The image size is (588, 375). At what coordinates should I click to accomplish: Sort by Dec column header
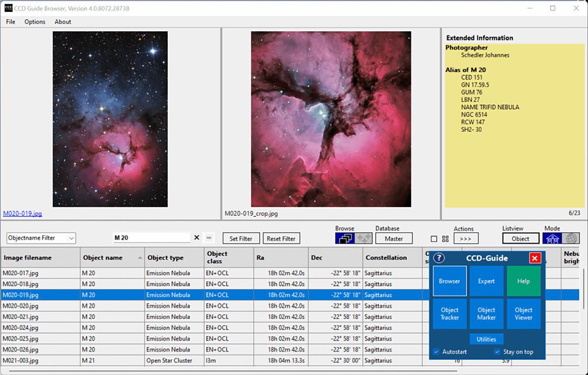(335, 257)
